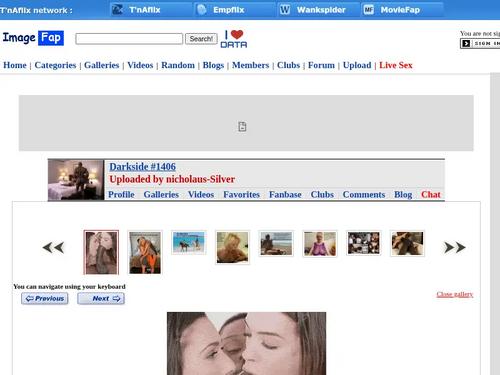Viewport: 500px width, 375px height.
Task: Click the Search! button
Action: pos(201,39)
